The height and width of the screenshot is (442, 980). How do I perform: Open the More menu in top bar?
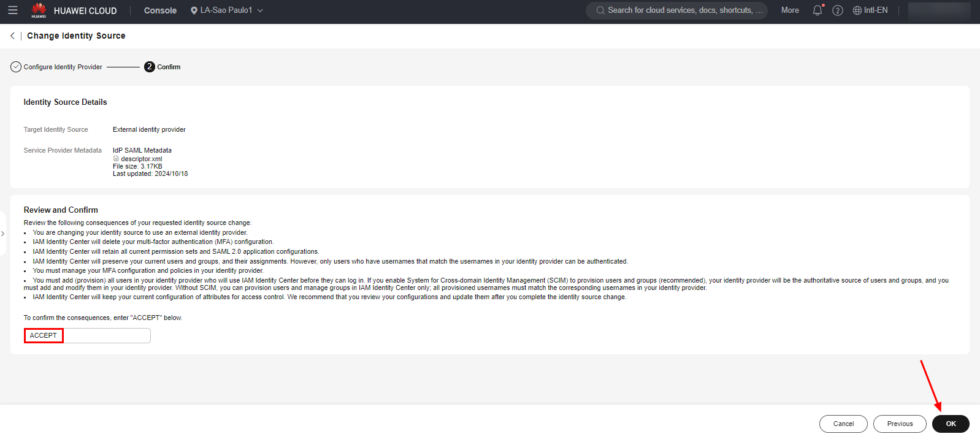[x=790, y=10]
